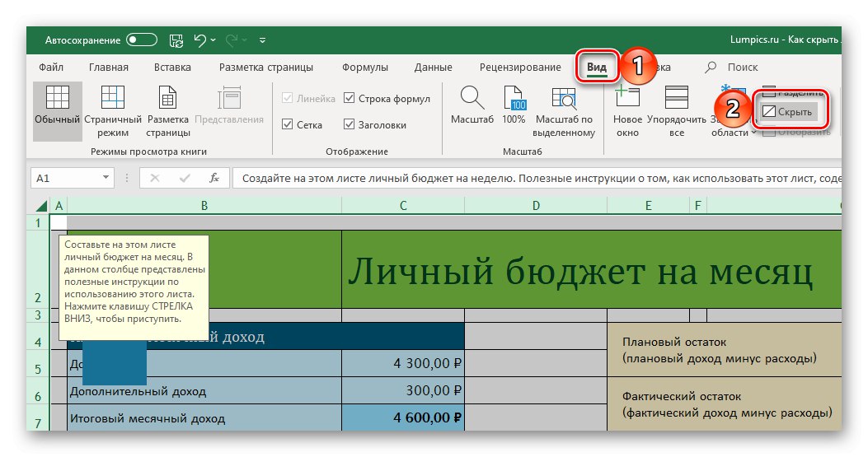Open the Данные ribbon tab
Screen dimensions: 868x457
click(433, 67)
